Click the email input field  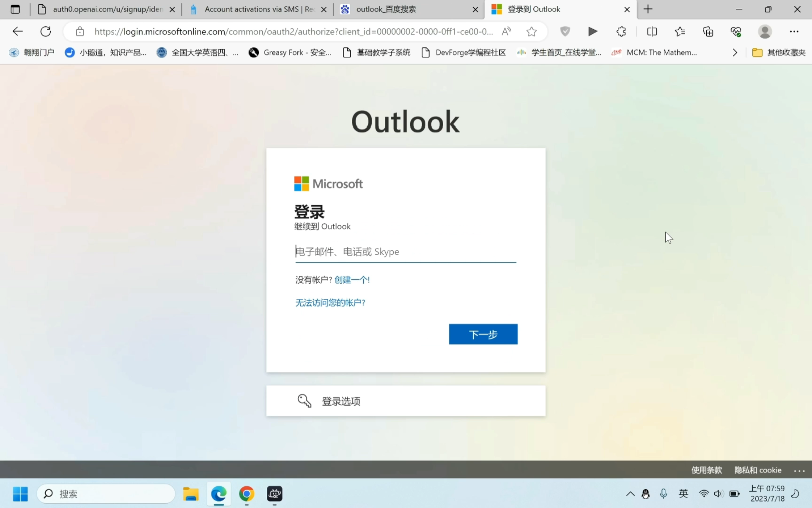click(406, 251)
